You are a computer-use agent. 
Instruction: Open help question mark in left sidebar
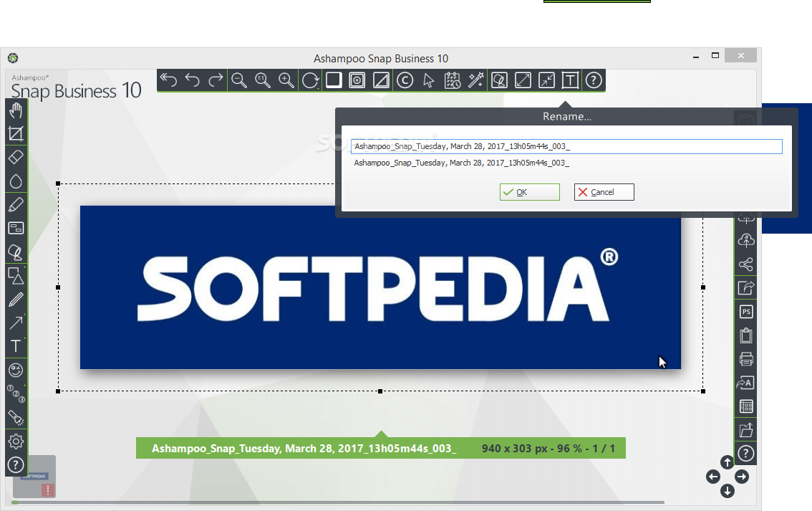pyautogui.click(x=16, y=465)
